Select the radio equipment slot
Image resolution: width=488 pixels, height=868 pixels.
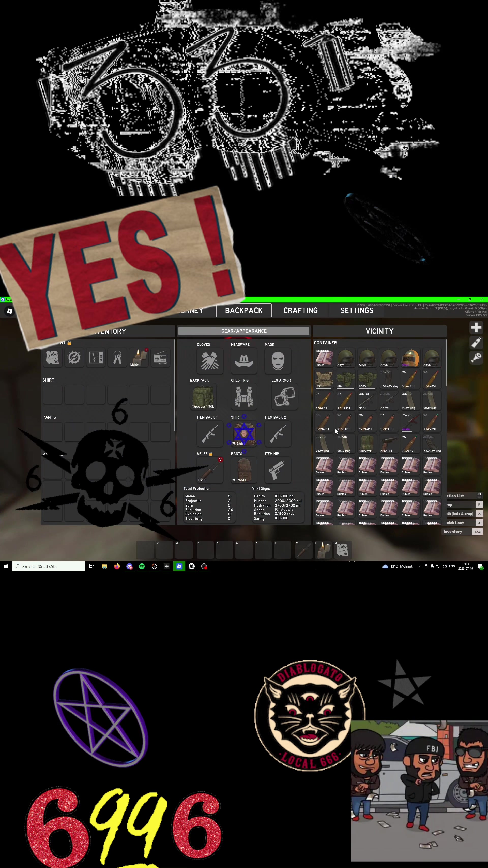click(160, 357)
